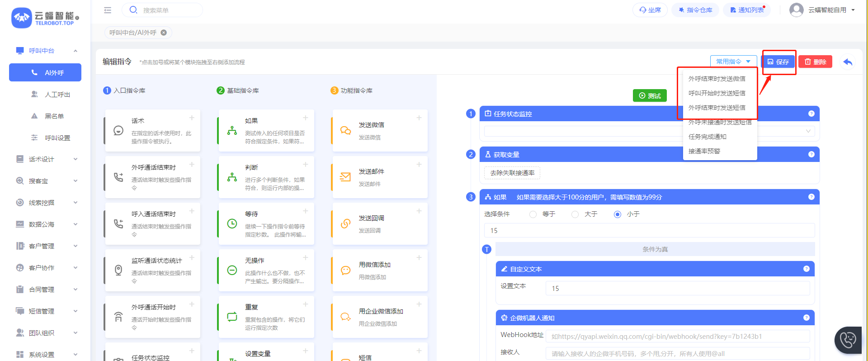Click the search magnifier icon
Image resolution: width=868 pixels, height=361 pixels.
point(133,9)
